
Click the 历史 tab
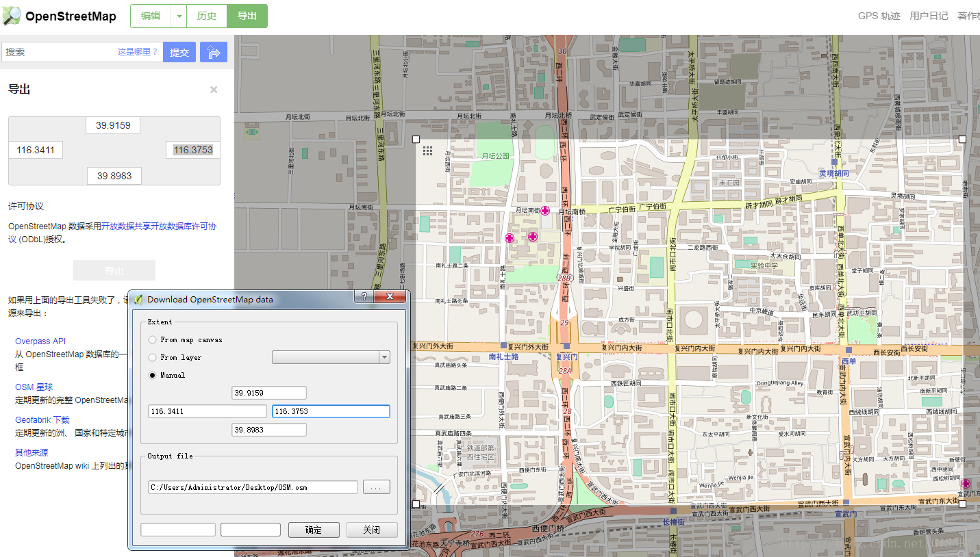click(x=207, y=16)
